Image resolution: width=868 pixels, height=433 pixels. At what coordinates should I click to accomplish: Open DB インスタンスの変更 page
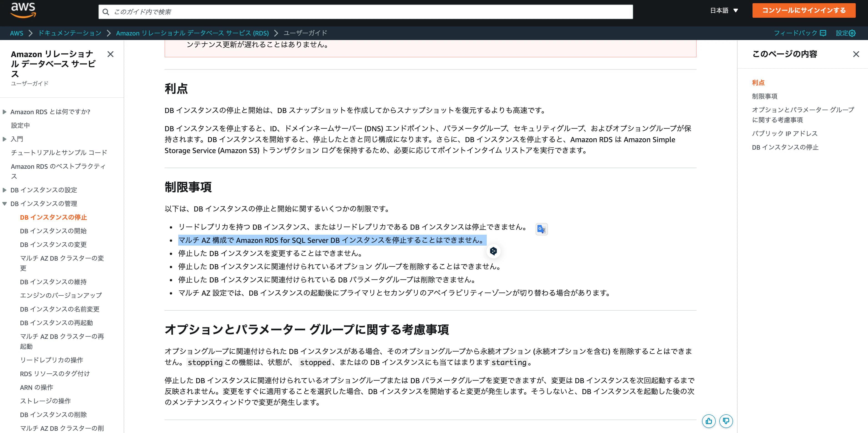[x=53, y=245]
